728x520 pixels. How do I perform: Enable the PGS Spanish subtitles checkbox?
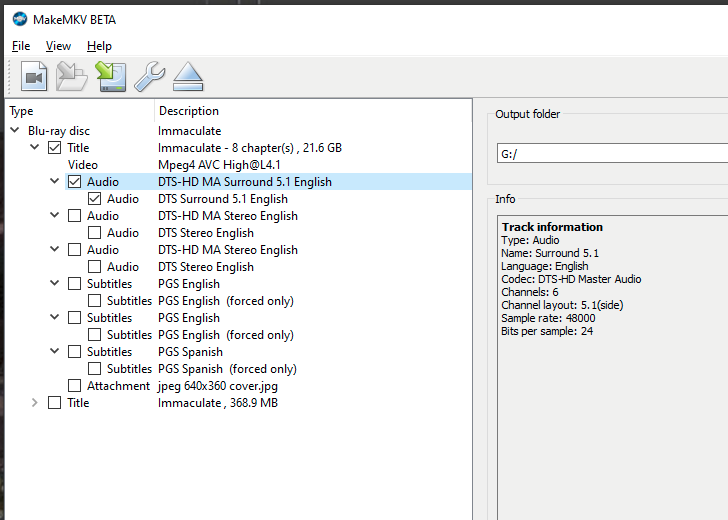click(75, 352)
